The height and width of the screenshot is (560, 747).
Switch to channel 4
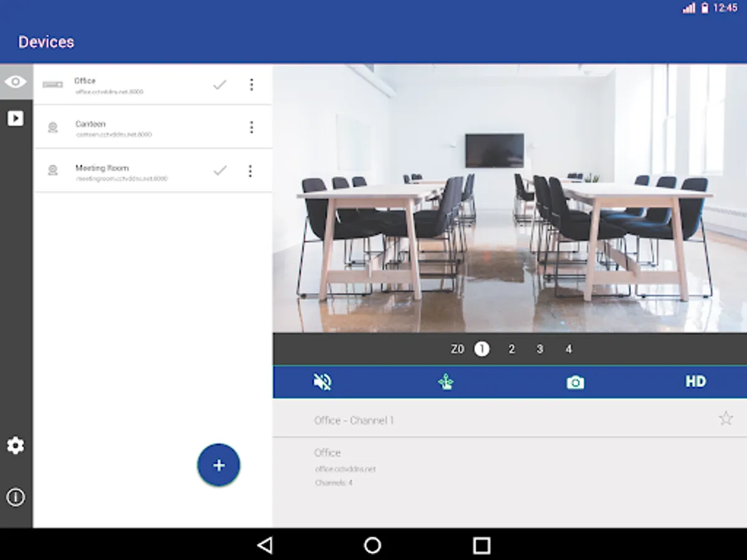point(568,349)
